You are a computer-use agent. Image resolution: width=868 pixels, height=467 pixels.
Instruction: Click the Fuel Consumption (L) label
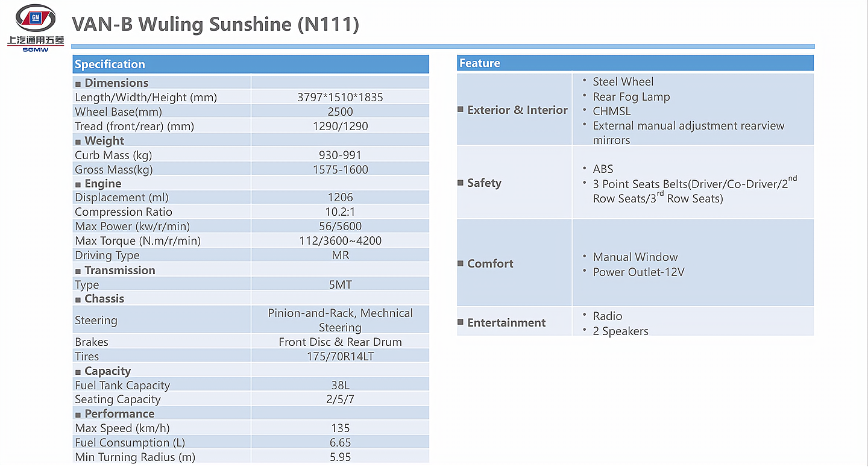tap(130, 442)
